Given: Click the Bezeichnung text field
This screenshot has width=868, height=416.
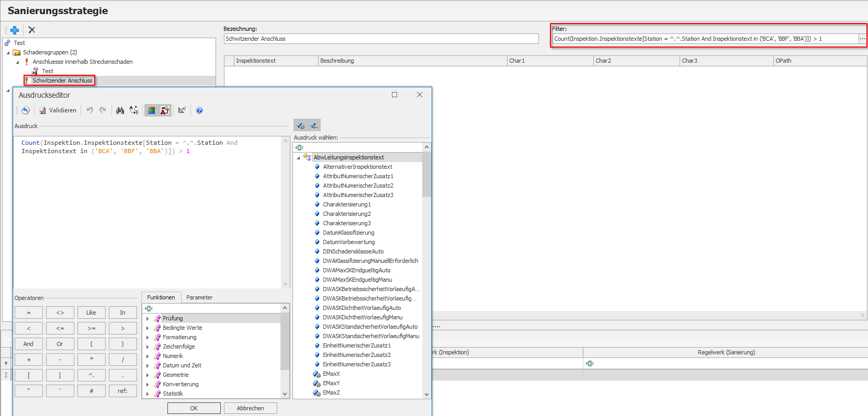Looking at the screenshot, I should pyautogui.click(x=381, y=39).
